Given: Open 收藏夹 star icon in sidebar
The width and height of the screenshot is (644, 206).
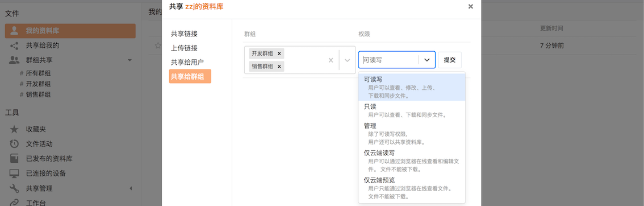Looking at the screenshot, I should point(14,129).
